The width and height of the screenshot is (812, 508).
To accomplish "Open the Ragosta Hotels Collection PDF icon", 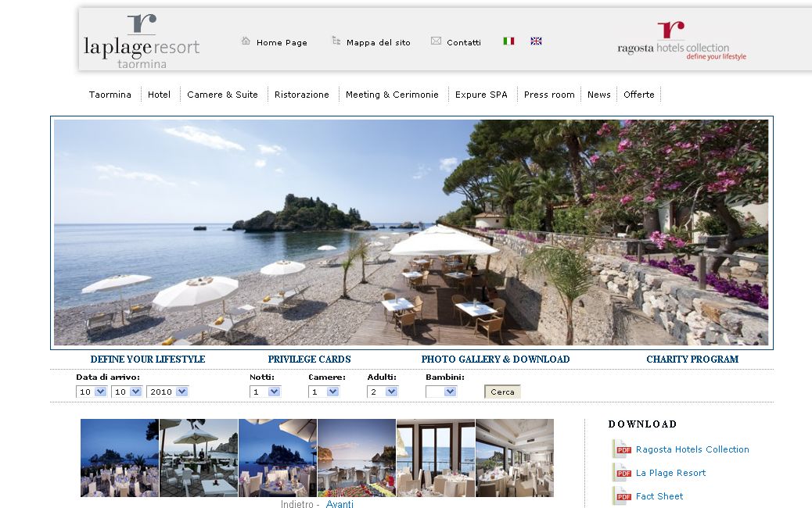I will click(x=620, y=449).
